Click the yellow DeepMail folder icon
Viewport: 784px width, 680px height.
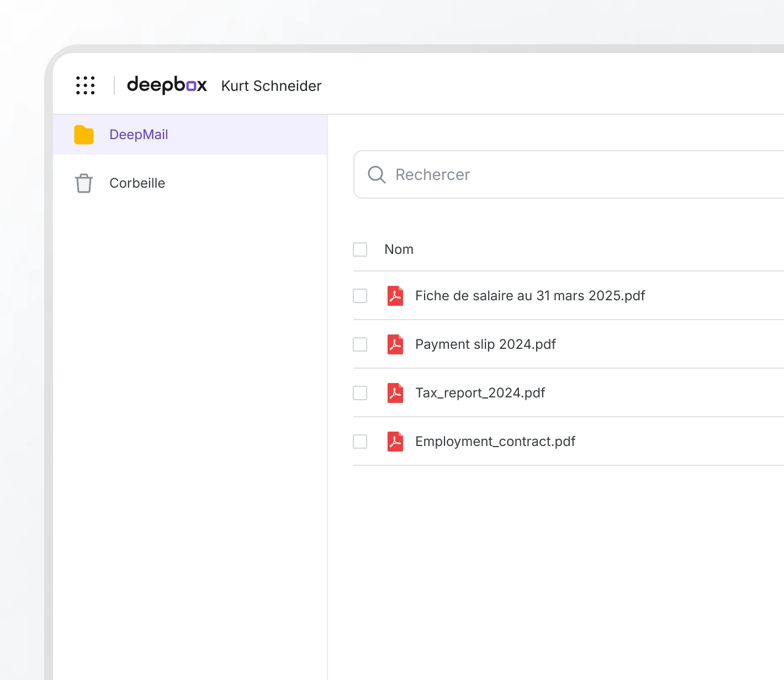[x=84, y=135]
